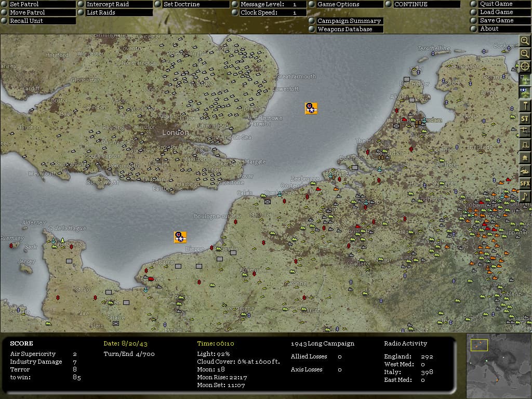The width and height of the screenshot is (532, 399).
Task: Select the Allied unit marker in North Sea
Action: coord(311,108)
